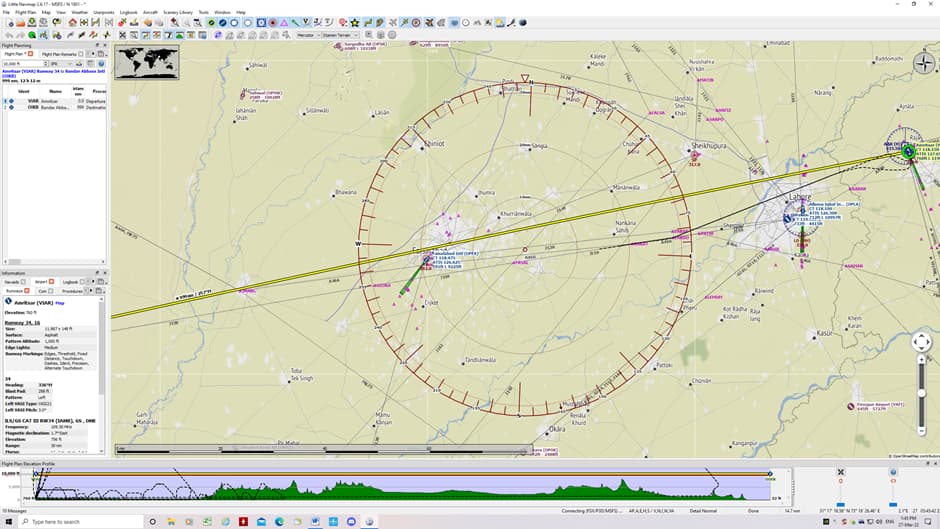Click the Open Flight Plan folder icon
The height and width of the screenshot is (529, 940).
coord(20,23)
